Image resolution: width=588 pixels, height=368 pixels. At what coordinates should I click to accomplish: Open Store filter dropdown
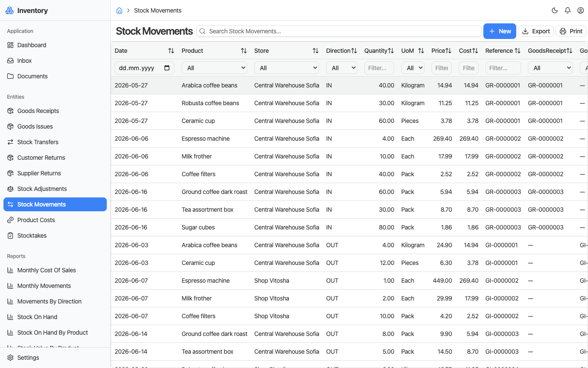[287, 68]
